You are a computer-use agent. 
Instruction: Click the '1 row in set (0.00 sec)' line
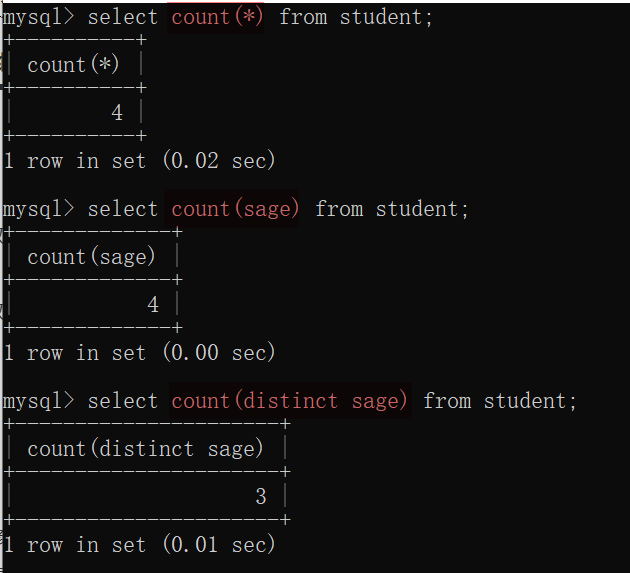coord(139,353)
